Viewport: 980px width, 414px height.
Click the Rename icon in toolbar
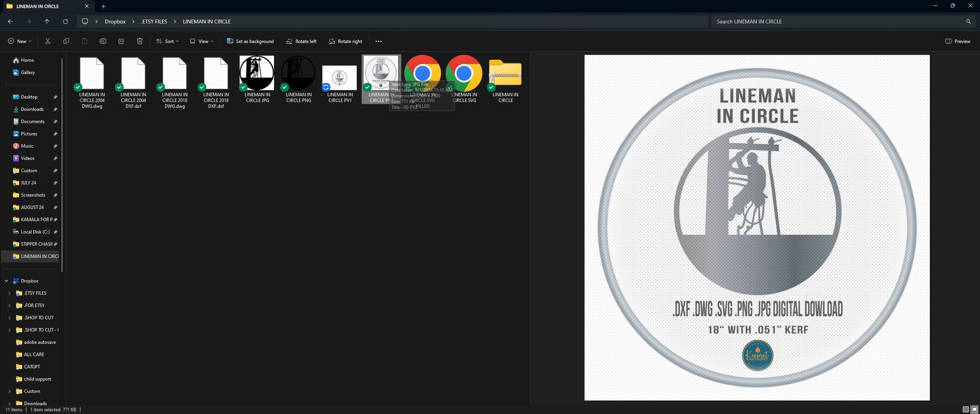(x=103, y=41)
